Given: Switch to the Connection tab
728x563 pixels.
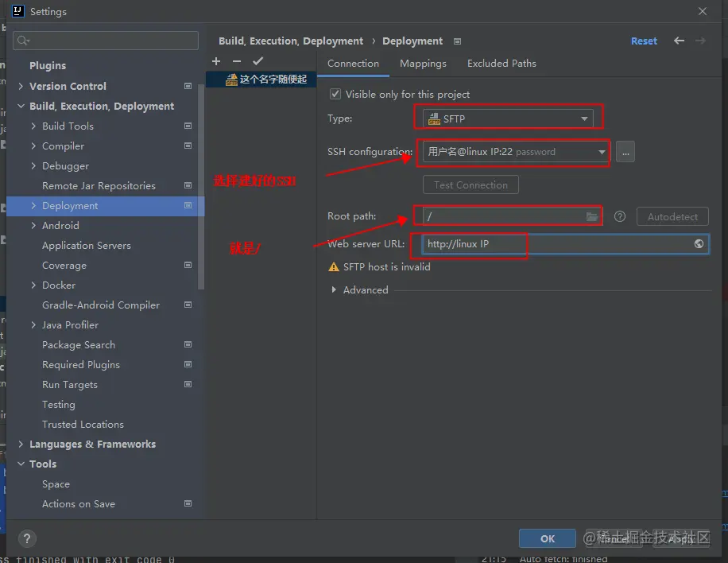Looking at the screenshot, I should [353, 64].
